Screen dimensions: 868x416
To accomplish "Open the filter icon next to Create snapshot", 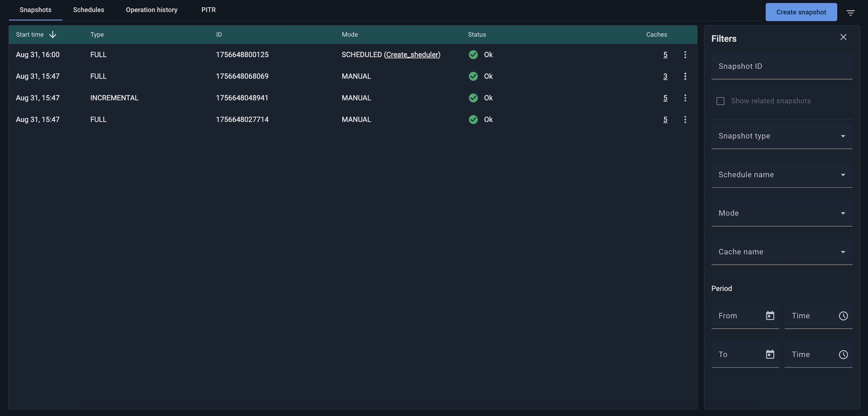I will [851, 12].
